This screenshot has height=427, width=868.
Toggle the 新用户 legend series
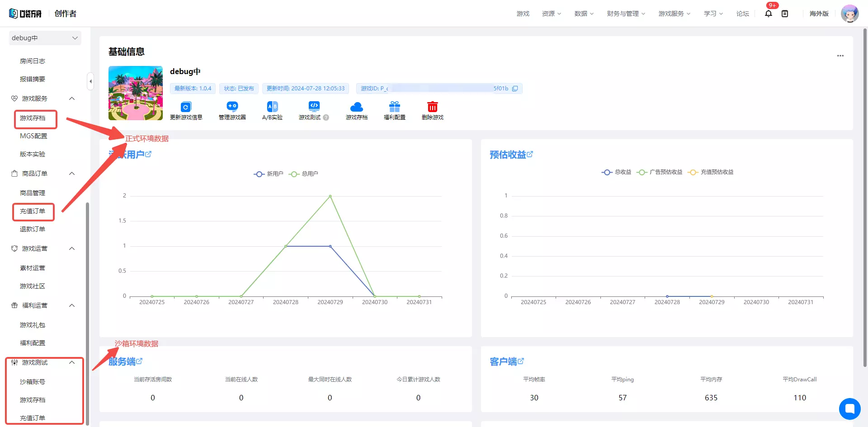pos(269,174)
